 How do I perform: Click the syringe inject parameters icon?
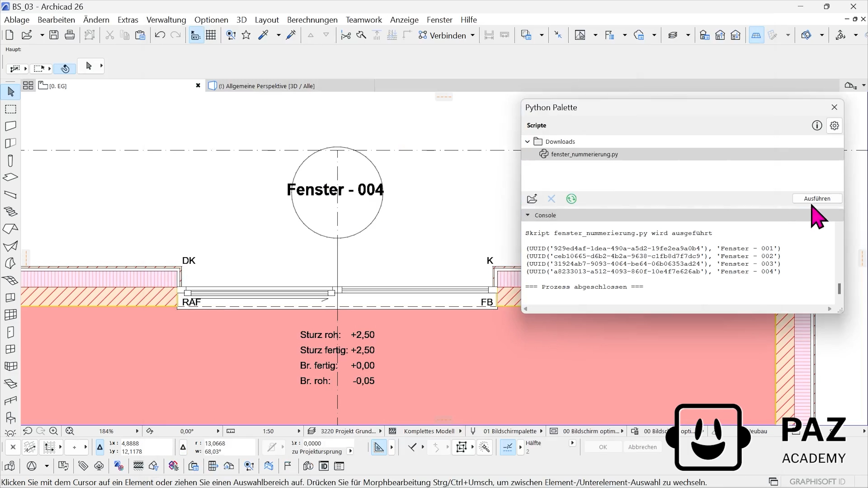click(291, 35)
